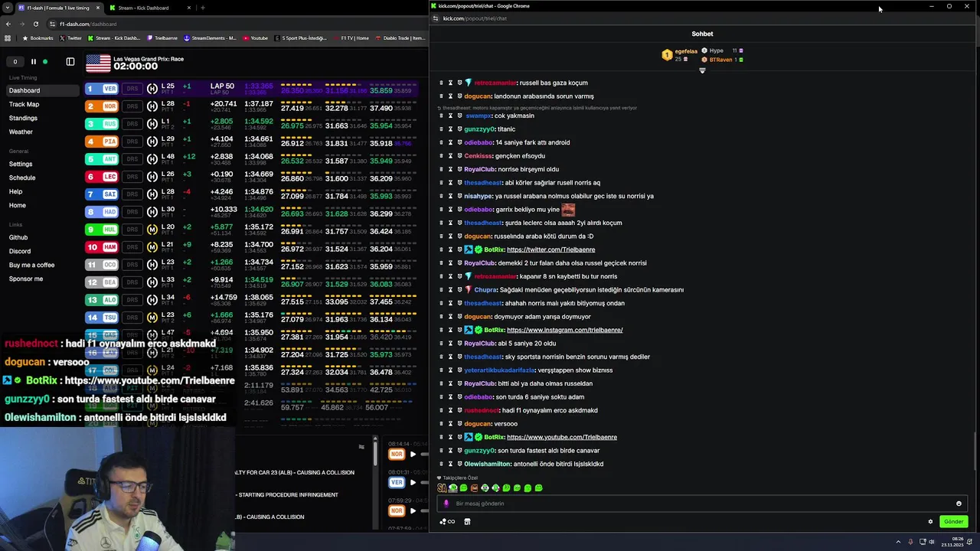Image resolution: width=980 pixels, height=551 pixels.
Task: Open BotRix youtube.com/Trielbaenre link in chat window
Action: pyautogui.click(x=561, y=437)
